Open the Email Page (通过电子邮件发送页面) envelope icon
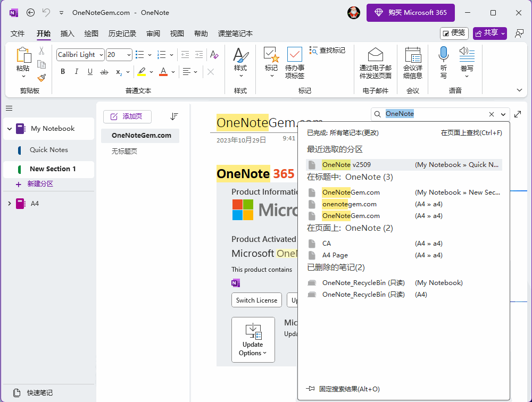 click(376, 55)
